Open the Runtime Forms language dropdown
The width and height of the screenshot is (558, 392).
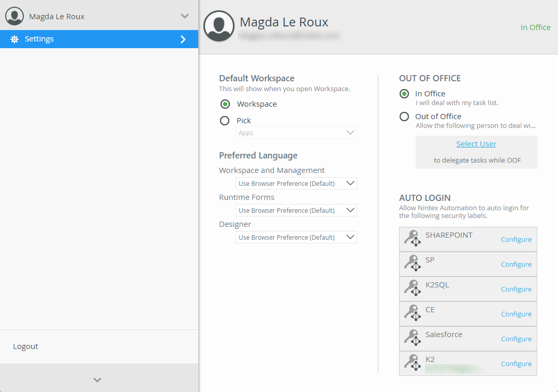pyautogui.click(x=296, y=210)
